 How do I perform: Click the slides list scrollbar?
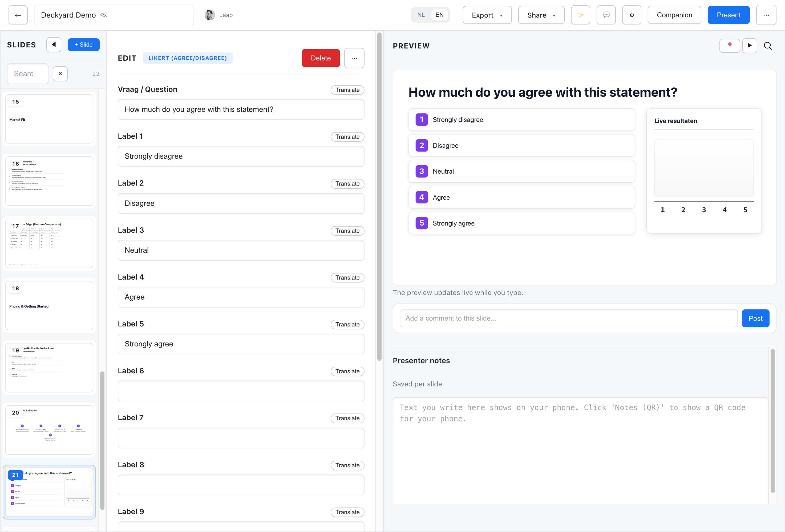[x=102, y=440]
